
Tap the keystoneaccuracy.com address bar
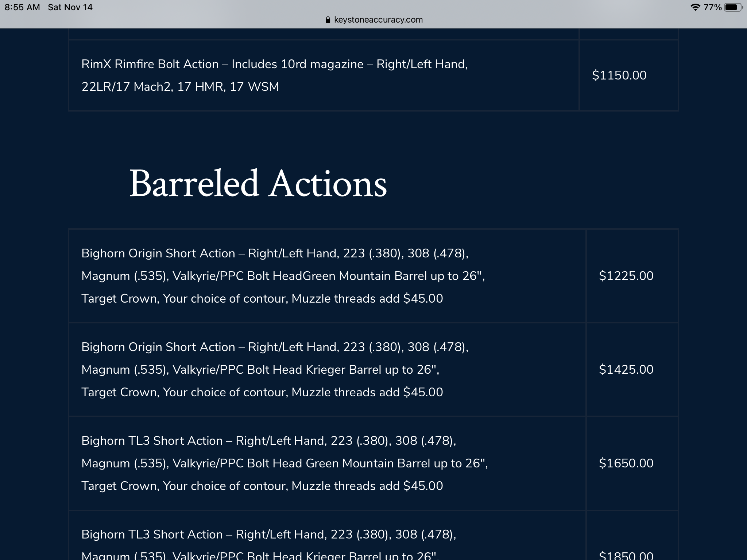(378, 20)
